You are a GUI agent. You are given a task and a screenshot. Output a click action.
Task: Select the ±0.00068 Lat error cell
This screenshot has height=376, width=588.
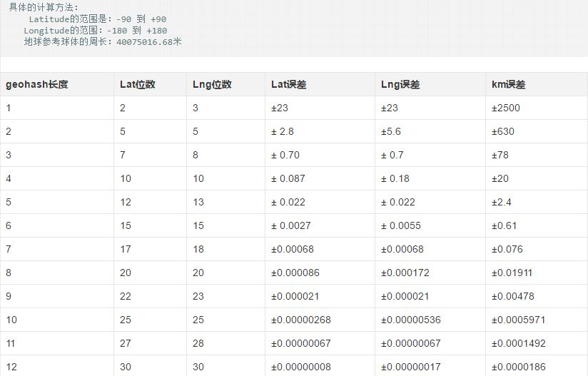[292, 249]
